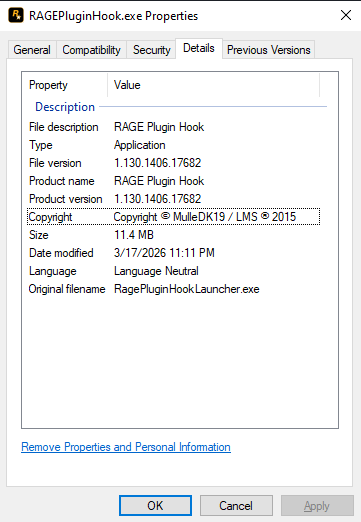Screen dimensions: 361x522
Task: Click the Copyright MulleDK19 / LMS 2015 value
Action: click(205, 217)
